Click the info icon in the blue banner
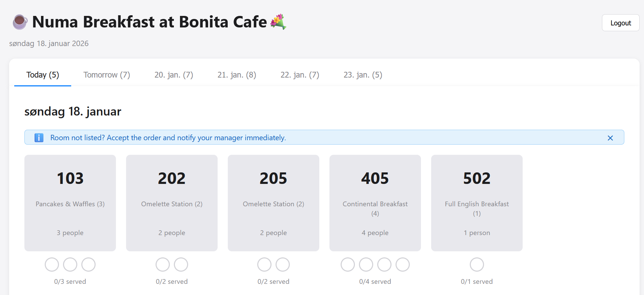This screenshot has height=295, width=644. pyautogui.click(x=39, y=138)
